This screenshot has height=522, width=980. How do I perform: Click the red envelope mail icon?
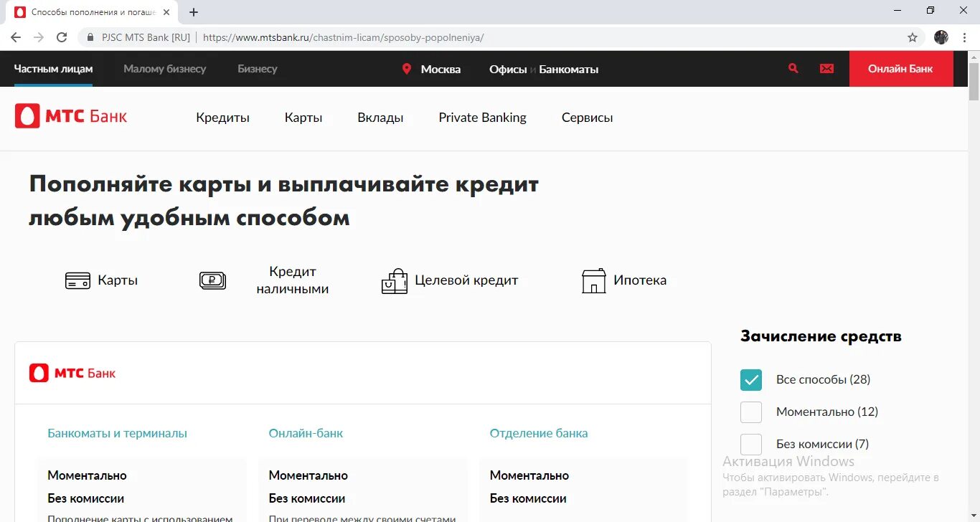(x=827, y=68)
